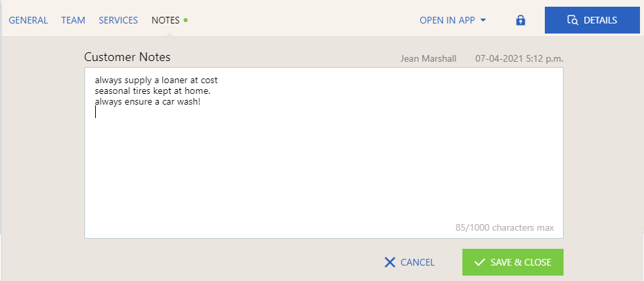Save and close the customer notes
The height and width of the screenshot is (281, 644).
(x=513, y=262)
